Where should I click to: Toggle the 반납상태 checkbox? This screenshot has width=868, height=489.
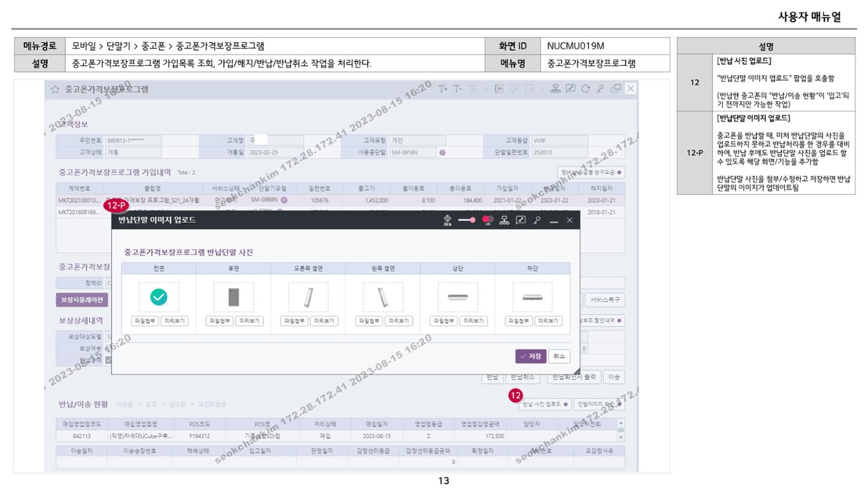108,359
